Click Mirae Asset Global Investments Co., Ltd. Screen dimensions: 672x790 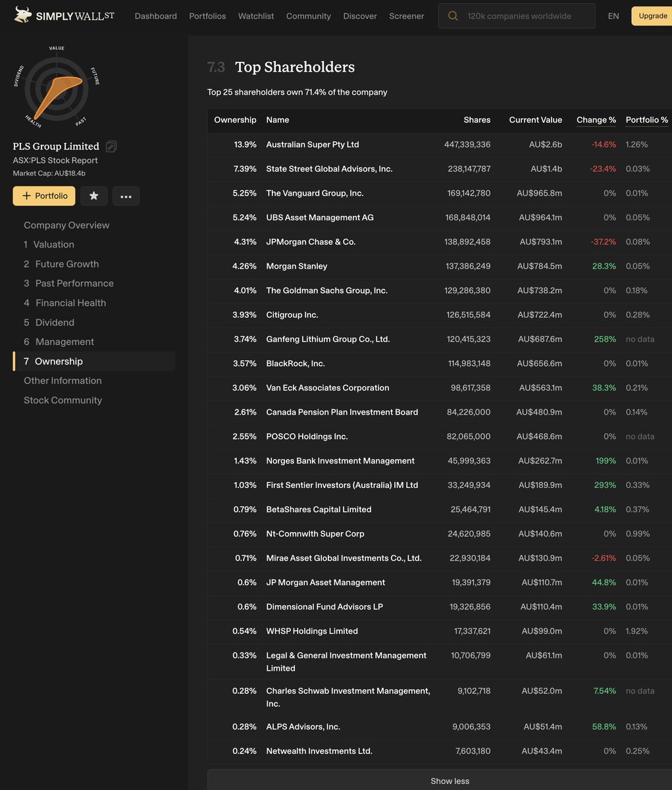344,558
